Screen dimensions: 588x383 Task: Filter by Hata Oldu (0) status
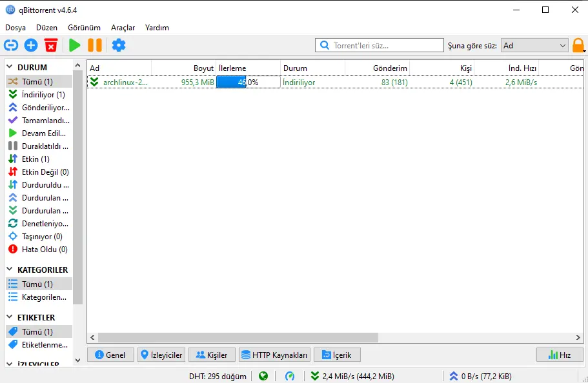tap(39, 250)
